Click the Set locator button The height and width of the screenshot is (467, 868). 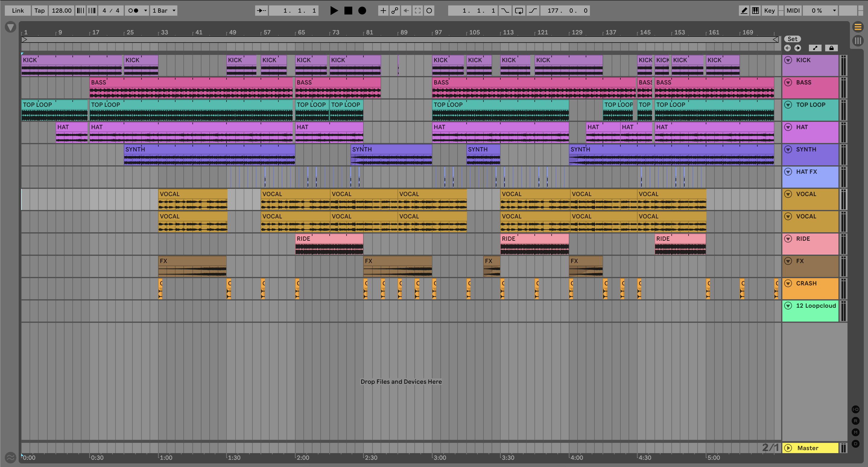pyautogui.click(x=792, y=39)
